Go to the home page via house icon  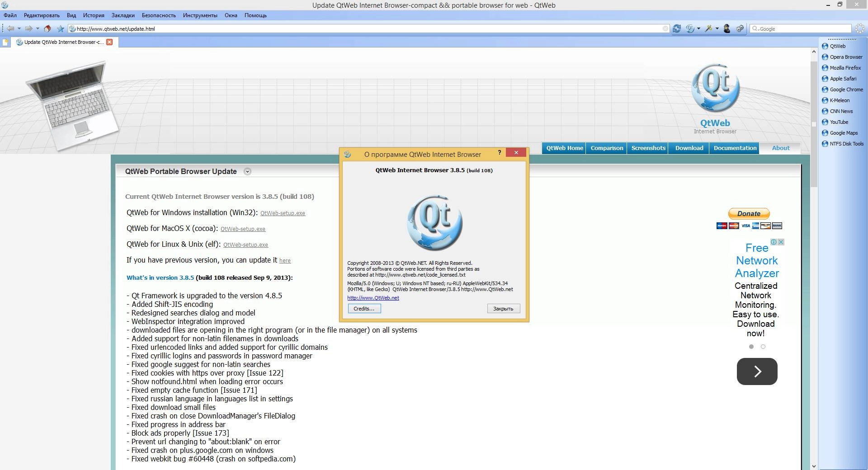point(47,28)
